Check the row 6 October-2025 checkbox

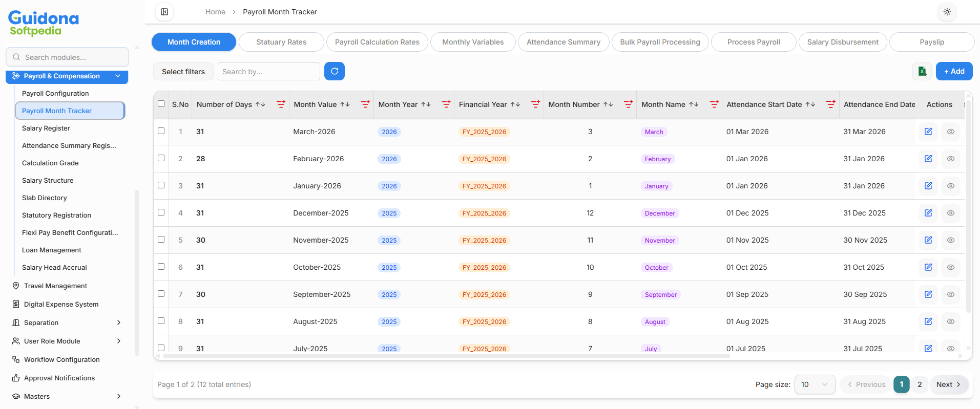(161, 267)
